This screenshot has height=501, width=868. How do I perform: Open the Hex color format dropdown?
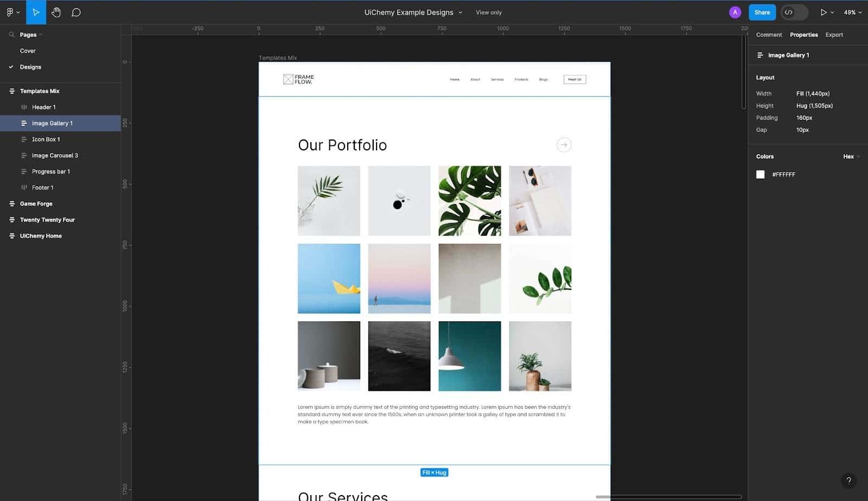851,156
